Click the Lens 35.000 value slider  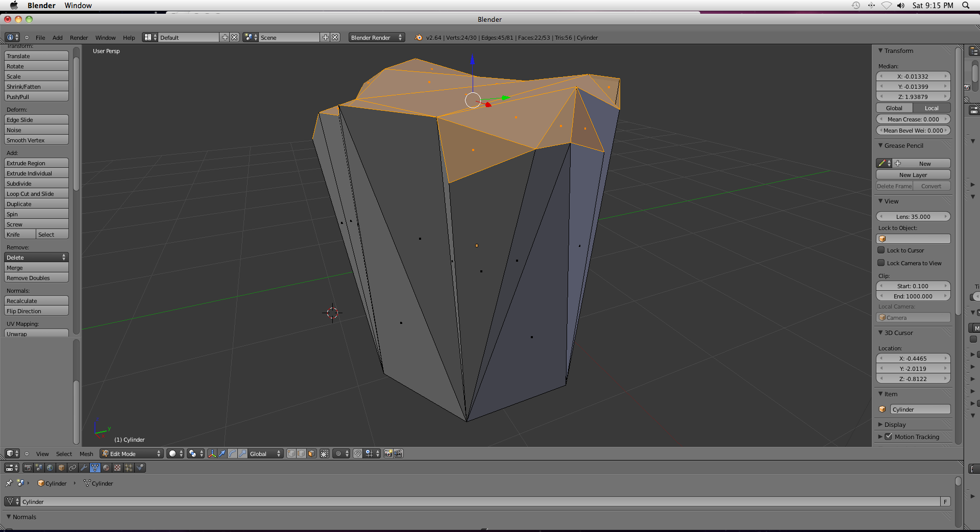tap(913, 216)
